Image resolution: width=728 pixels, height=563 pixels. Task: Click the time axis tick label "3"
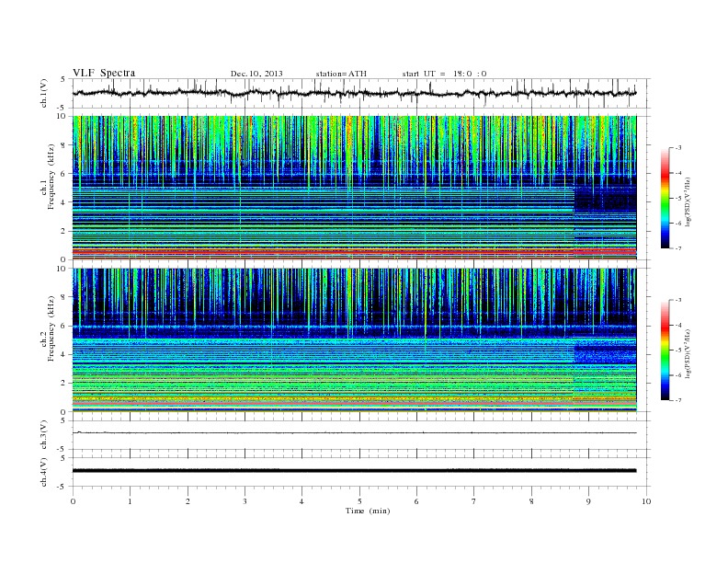point(245,501)
